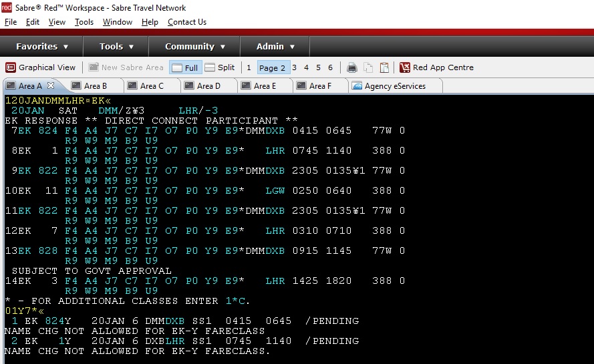
Task: Click the 01Y7* command line
Action: (x=25, y=311)
